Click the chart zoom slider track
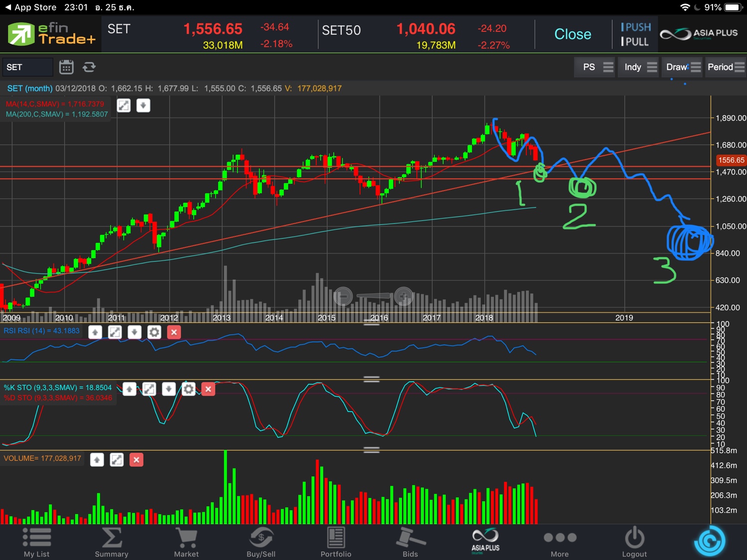 pyautogui.click(x=373, y=296)
